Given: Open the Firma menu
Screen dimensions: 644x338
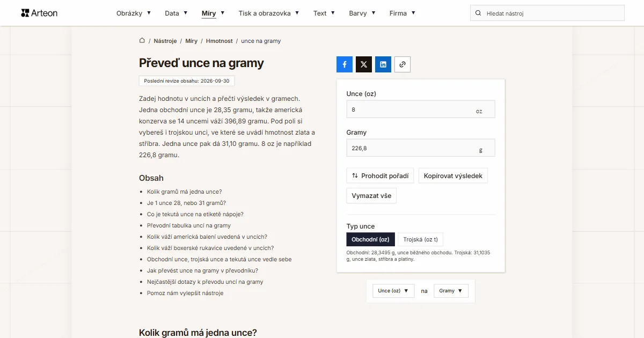Looking at the screenshot, I should click(x=402, y=13).
